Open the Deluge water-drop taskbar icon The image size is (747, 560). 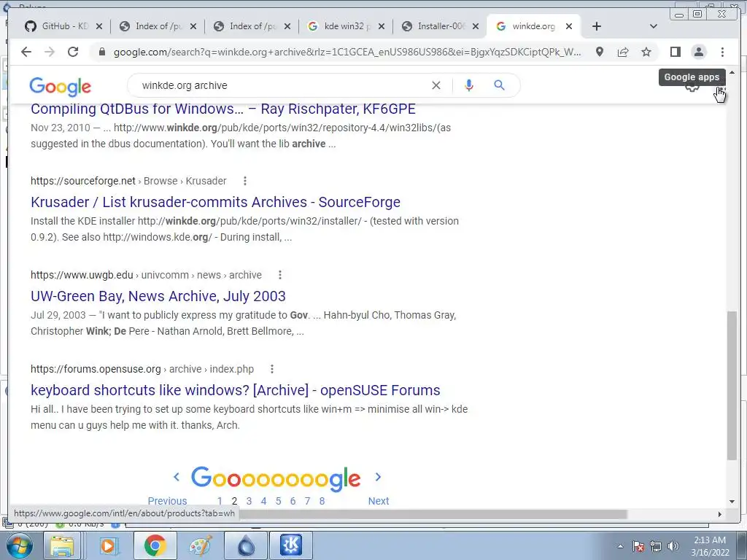click(246, 545)
